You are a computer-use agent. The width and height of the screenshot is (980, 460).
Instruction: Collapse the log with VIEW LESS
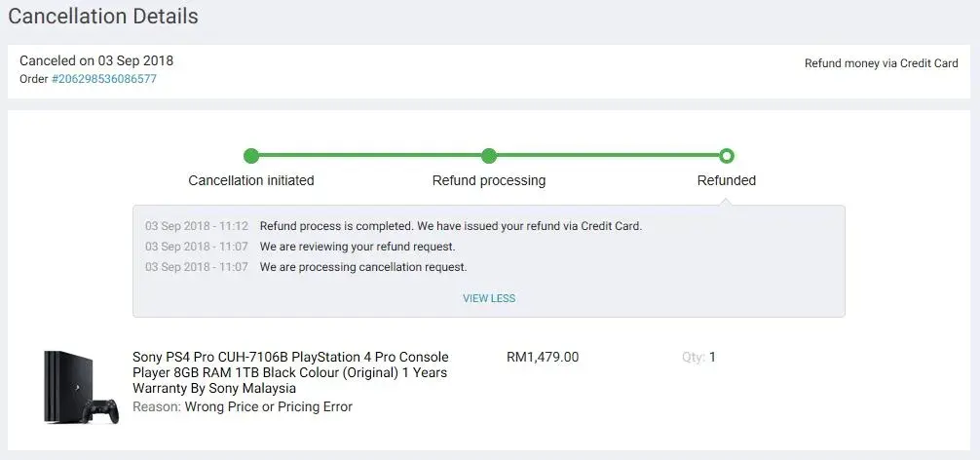(489, 298)
